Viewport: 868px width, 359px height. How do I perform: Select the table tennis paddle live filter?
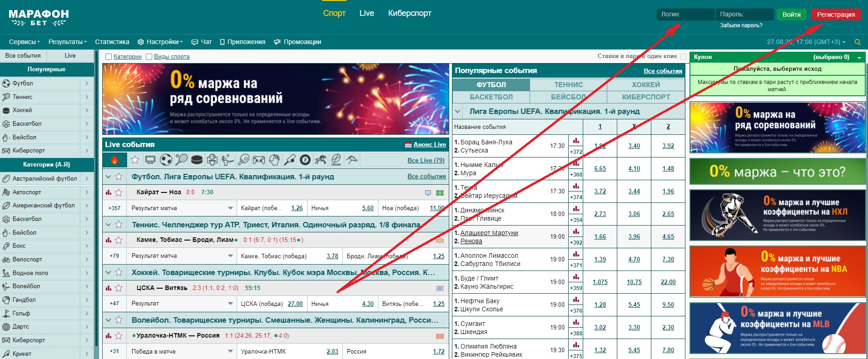click(243, 160)
